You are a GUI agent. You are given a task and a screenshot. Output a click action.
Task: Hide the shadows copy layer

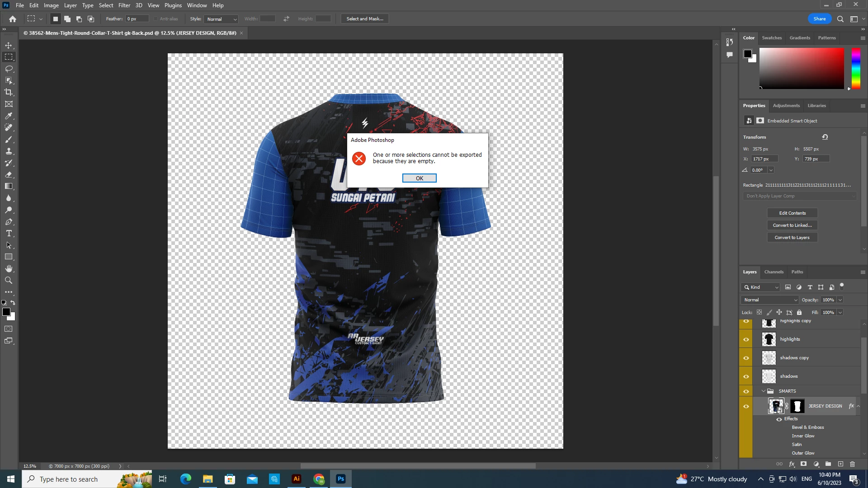(x=746, y=358)
